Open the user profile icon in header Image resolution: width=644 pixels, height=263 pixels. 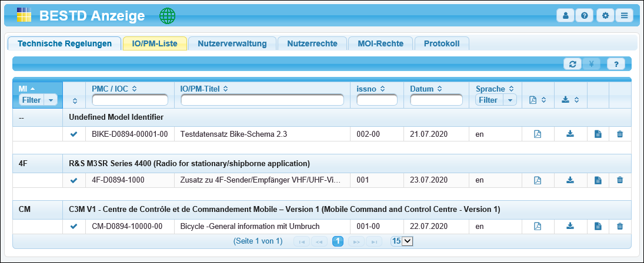click(x=566, y=16)
